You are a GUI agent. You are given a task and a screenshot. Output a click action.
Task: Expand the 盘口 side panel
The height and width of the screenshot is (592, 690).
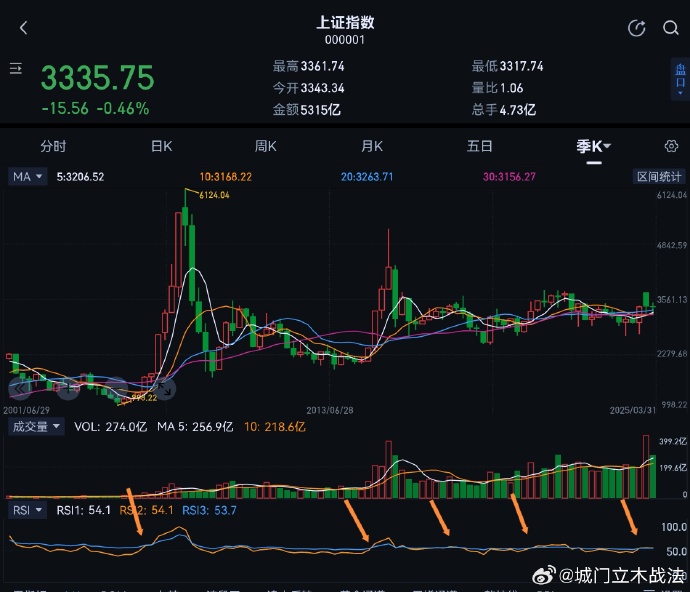pos(680,78)
